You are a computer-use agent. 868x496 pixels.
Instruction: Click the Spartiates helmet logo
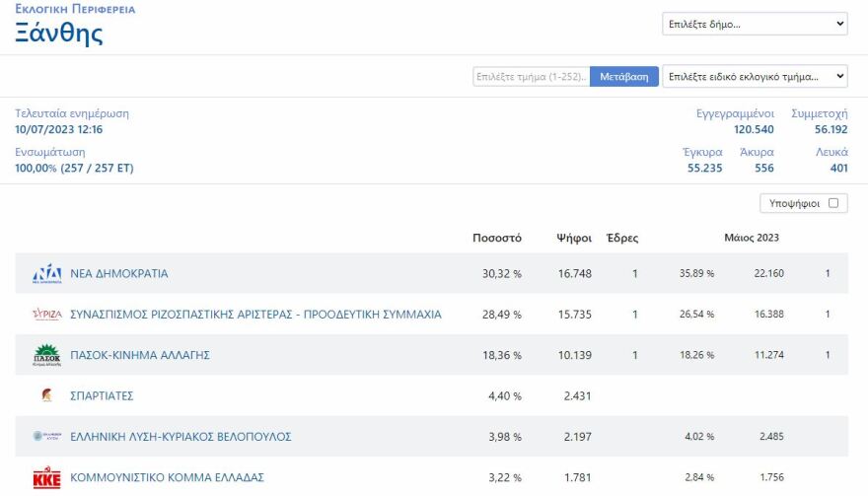(46, 395)
